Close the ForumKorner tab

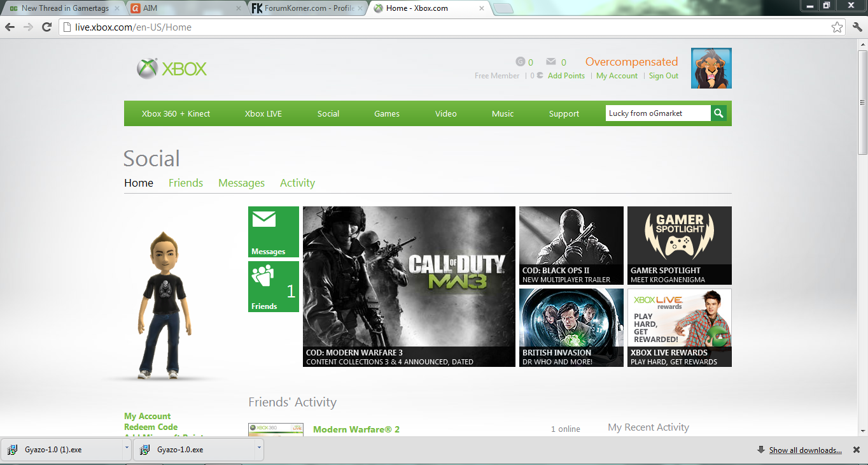[361, 8]
